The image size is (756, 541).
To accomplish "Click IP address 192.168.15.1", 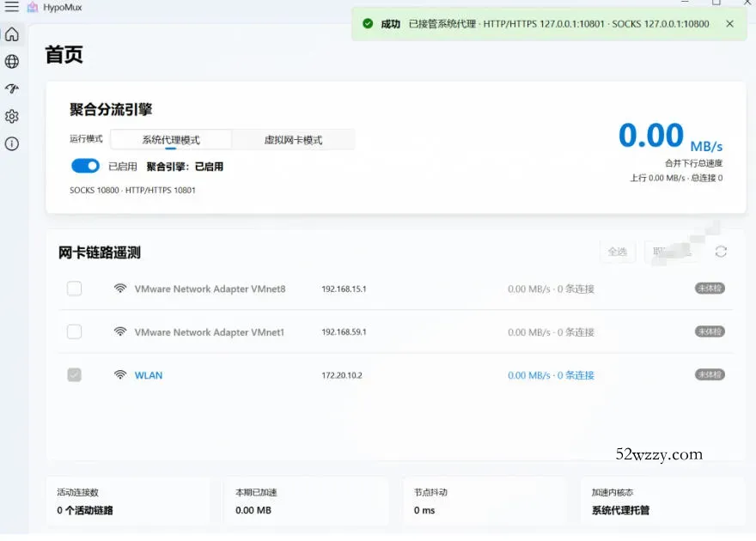I will click(344, 289).
